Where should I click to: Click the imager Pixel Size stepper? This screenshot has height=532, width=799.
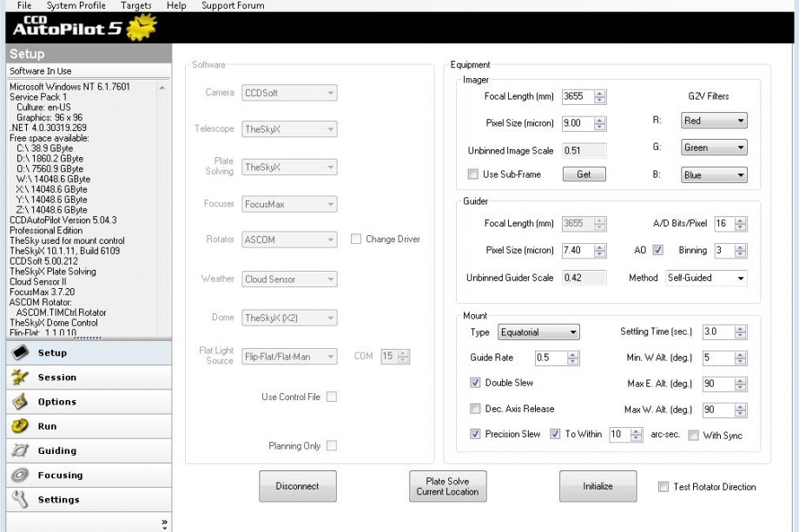pos(600,123)
